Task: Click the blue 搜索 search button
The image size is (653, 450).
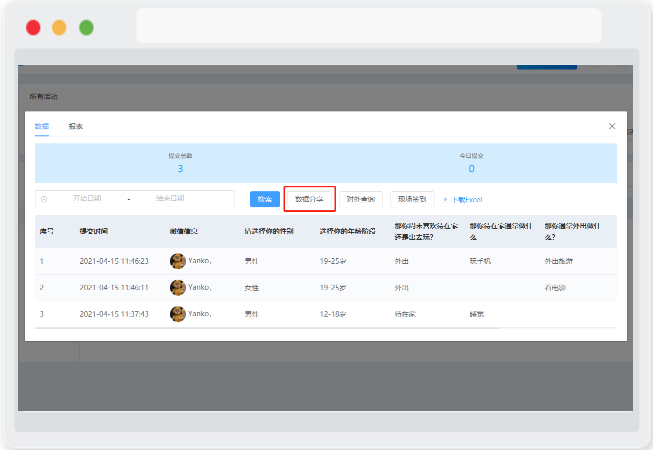Action: (x=264, y=199)
